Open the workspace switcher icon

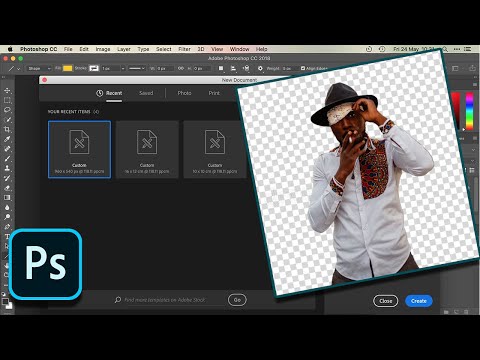455,68
